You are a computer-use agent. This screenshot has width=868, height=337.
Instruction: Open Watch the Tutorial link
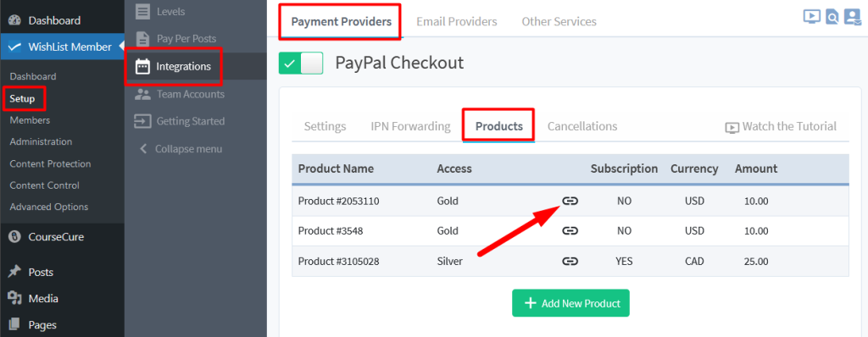[781, 127]
